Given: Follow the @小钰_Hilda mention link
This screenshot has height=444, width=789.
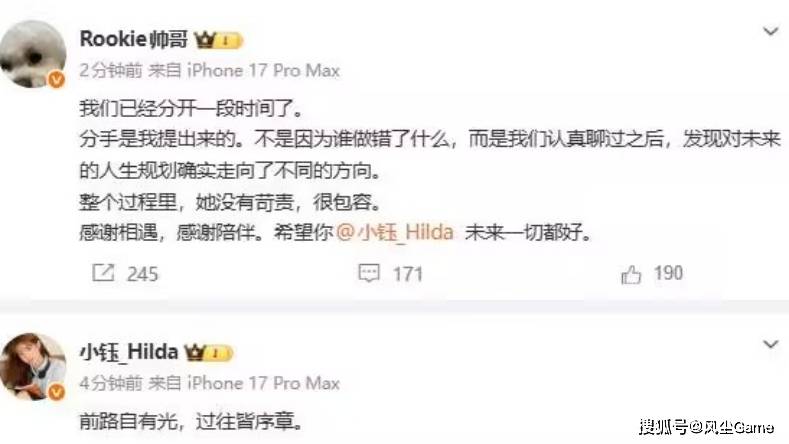Looking at the screenshot, I should click(395, 232).
